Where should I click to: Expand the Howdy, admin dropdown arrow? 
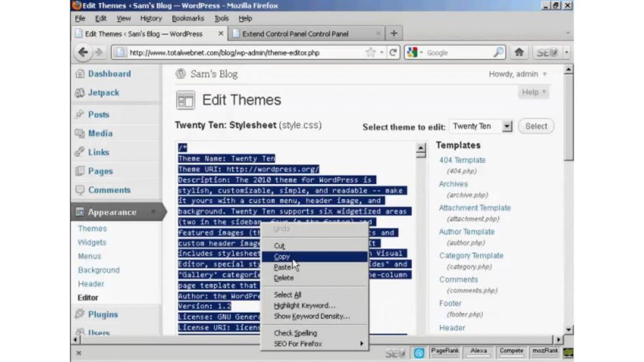click(545, 74)
